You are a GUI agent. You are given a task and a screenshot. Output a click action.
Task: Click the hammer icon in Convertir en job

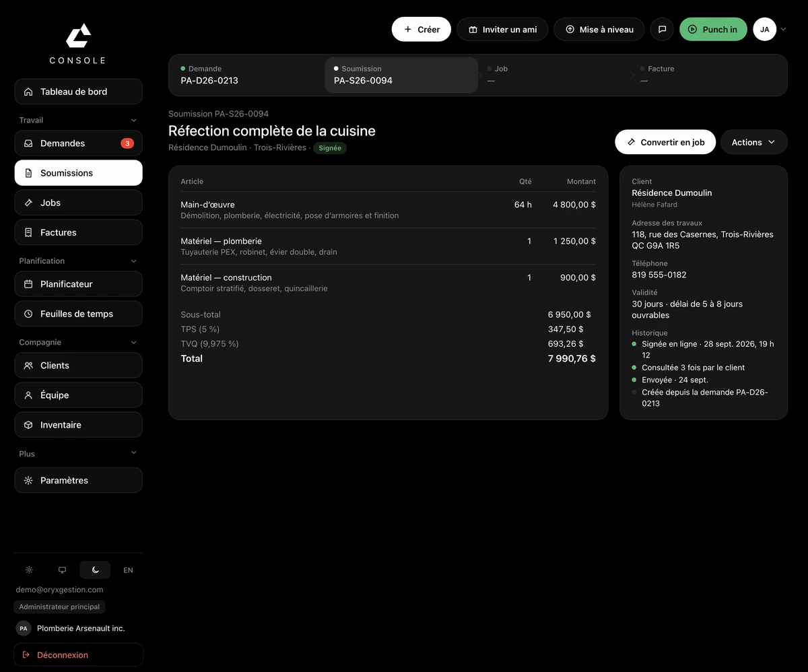(x=631, y=142)
